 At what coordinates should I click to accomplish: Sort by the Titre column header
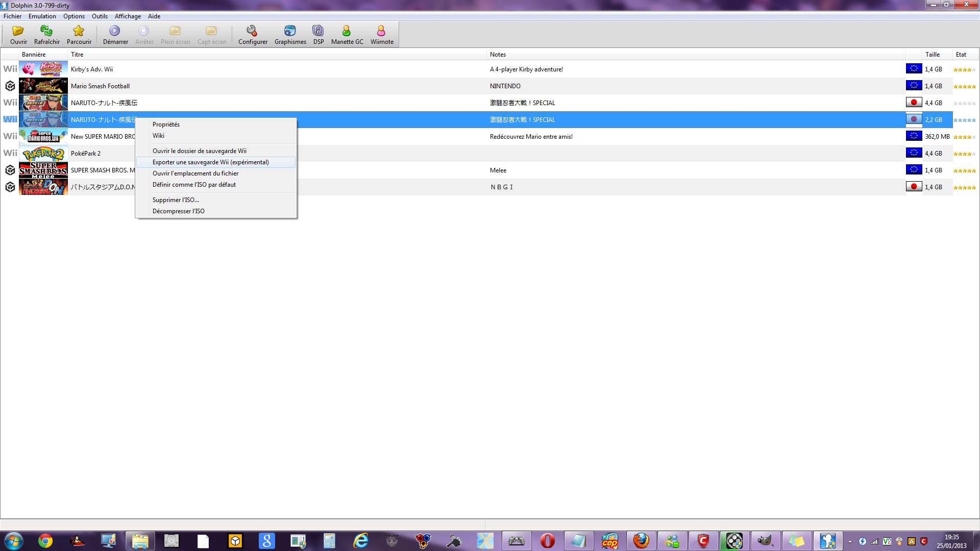point(278,55)
